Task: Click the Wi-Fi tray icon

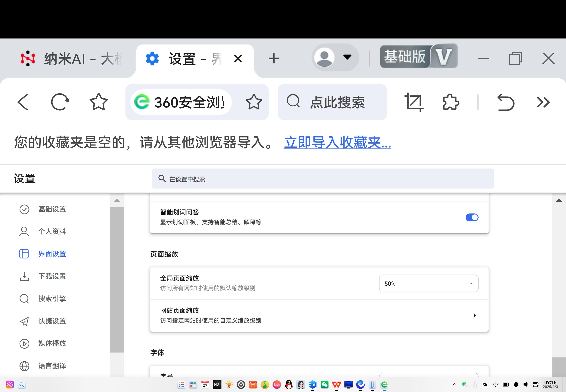Action: click(496, 385)
